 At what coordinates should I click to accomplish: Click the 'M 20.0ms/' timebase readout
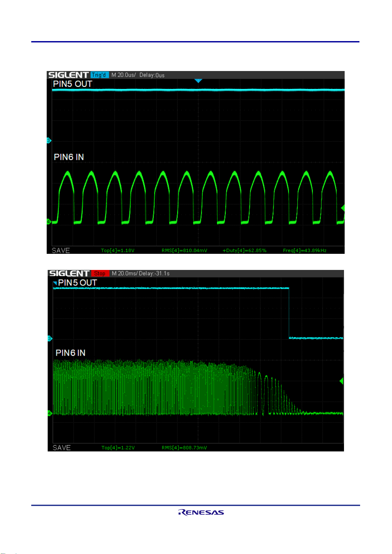(125, 274)
